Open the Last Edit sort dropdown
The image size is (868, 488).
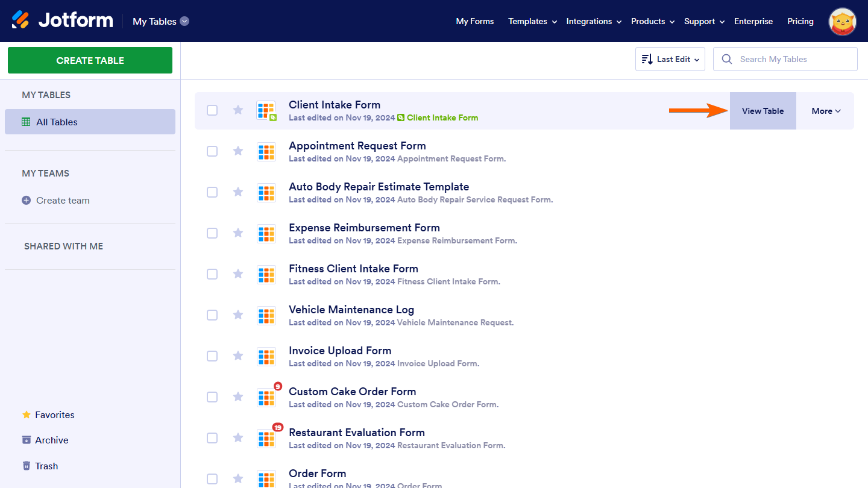(670, 59)
